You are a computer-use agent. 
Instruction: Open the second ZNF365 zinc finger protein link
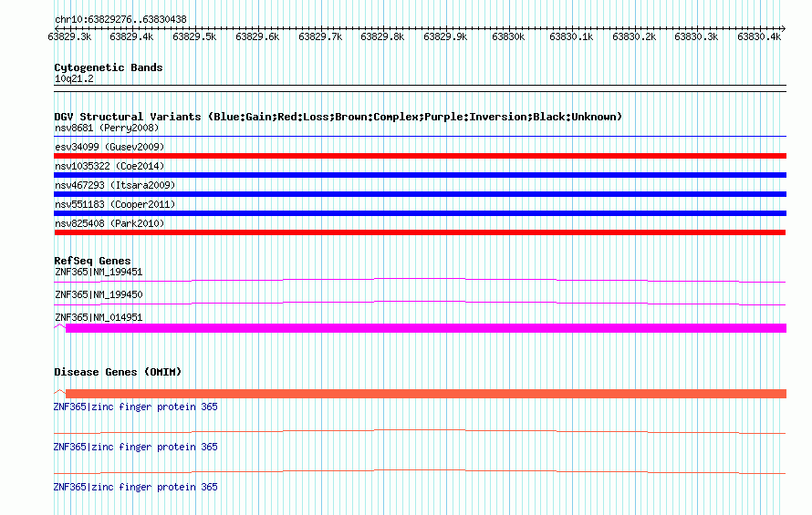pyautogui.click(x=136, y=447)
